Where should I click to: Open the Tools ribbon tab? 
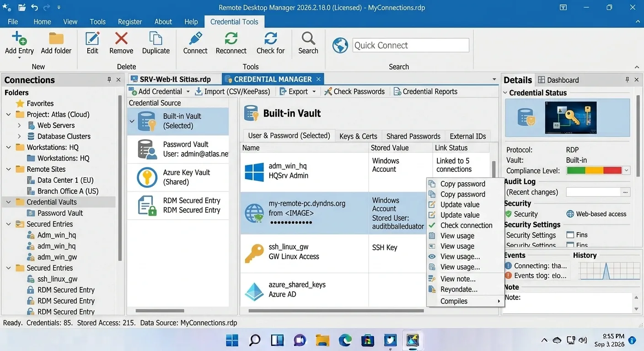tap(97, 21)
